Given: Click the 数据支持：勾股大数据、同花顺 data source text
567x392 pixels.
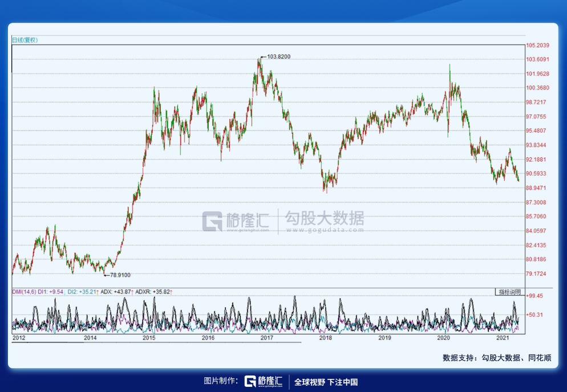Looking at the screenshot, I should click(497, 358).
